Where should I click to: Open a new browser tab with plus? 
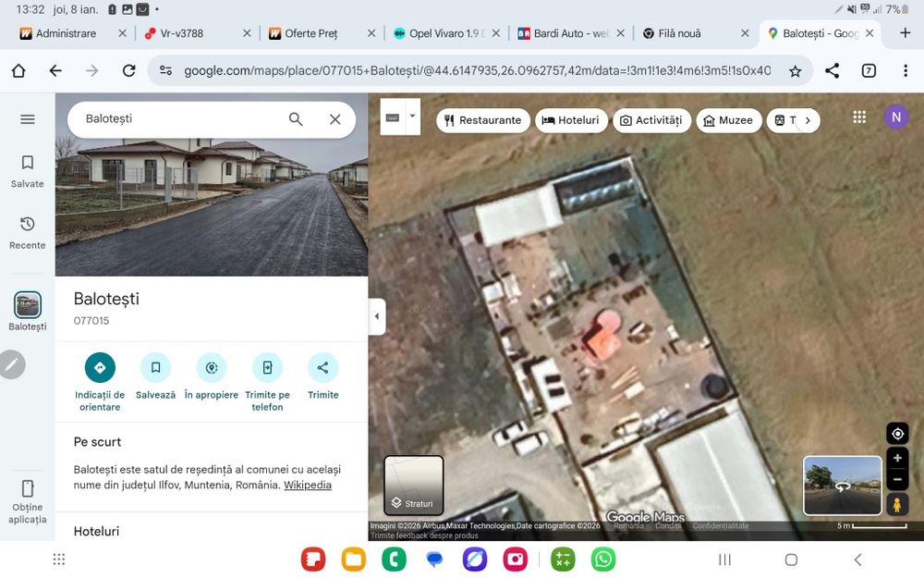point(906,33)
